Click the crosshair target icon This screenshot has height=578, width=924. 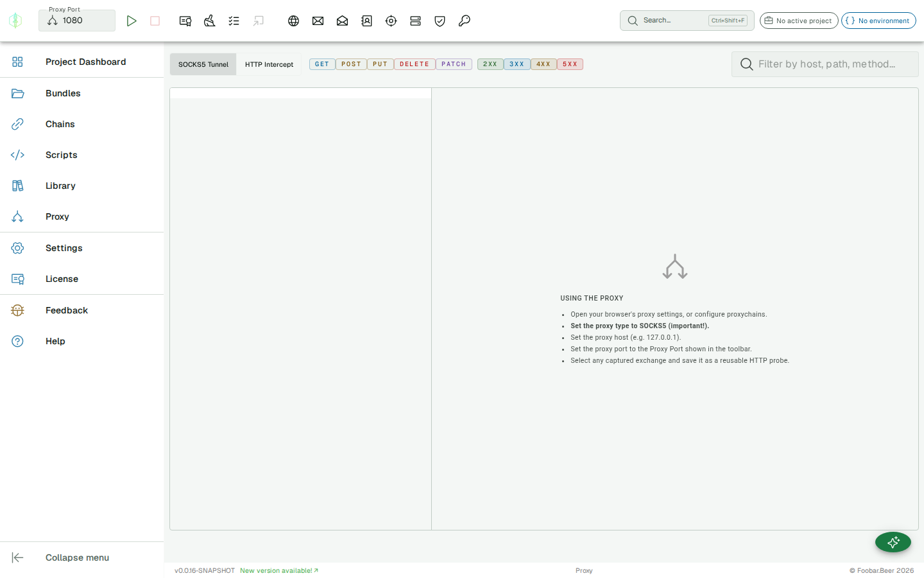coord(391,21)
